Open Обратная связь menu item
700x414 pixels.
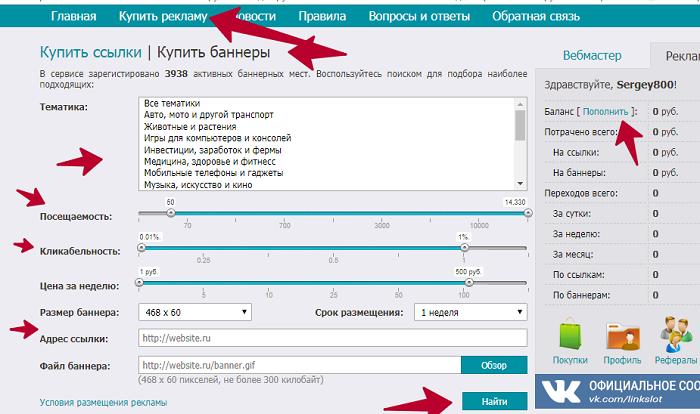[x=536, y=17]
